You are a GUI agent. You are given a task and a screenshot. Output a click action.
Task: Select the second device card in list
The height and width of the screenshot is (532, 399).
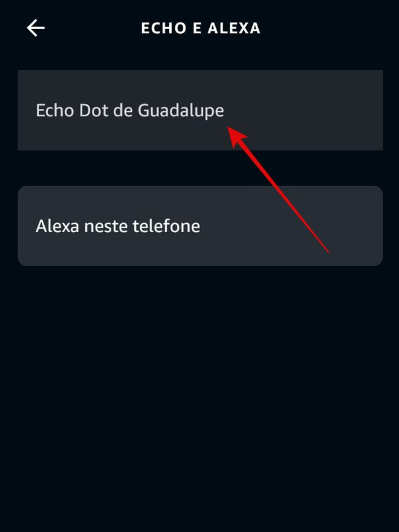[200, 226]
